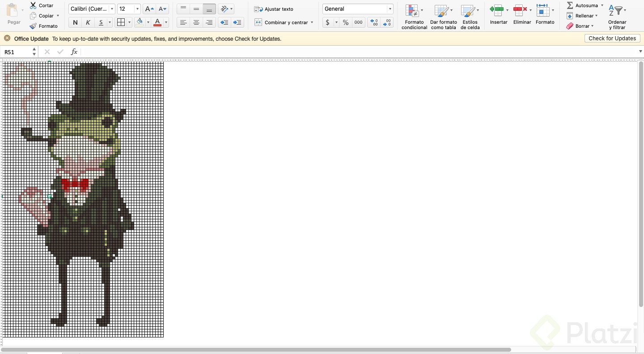This screenshot has height=354, width=644.
Task: Decrease font size with the small A
Action: point(163,9)
